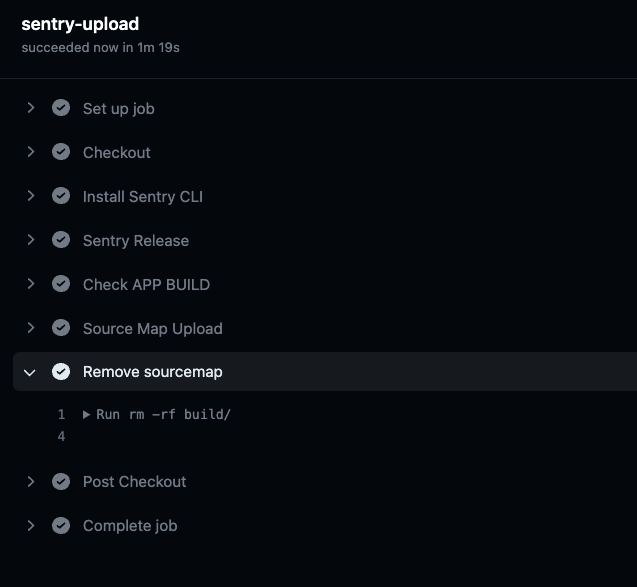637x587 pixels.
Task: Click the Sentry Release status check icon
Action: click(x=61, y=240)
